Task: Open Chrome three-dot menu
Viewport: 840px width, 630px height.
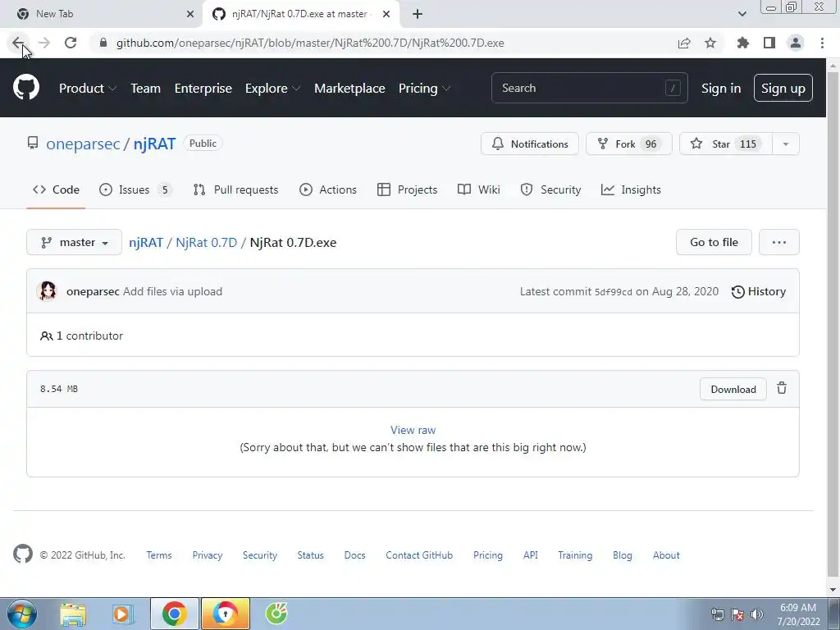Action: coord(822,43)
